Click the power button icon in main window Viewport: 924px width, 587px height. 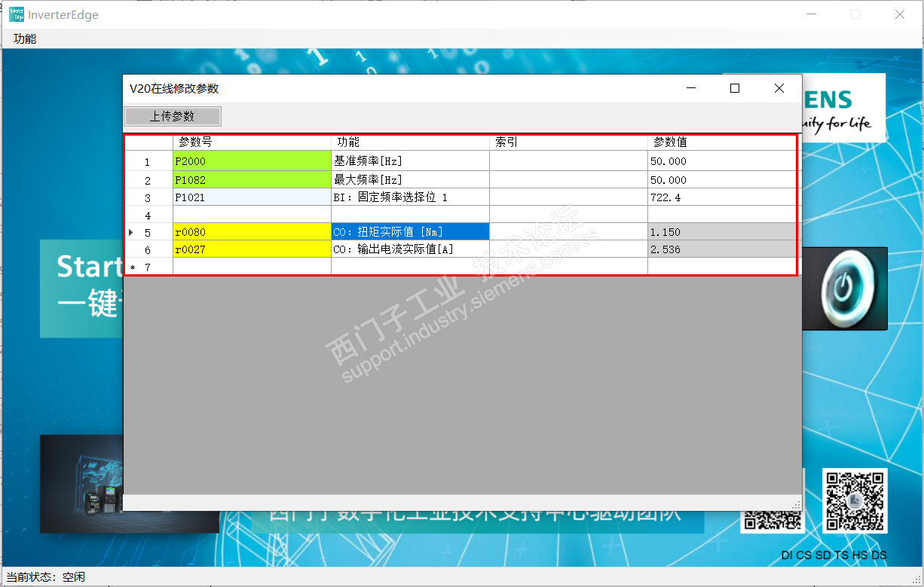click(844, 289)
